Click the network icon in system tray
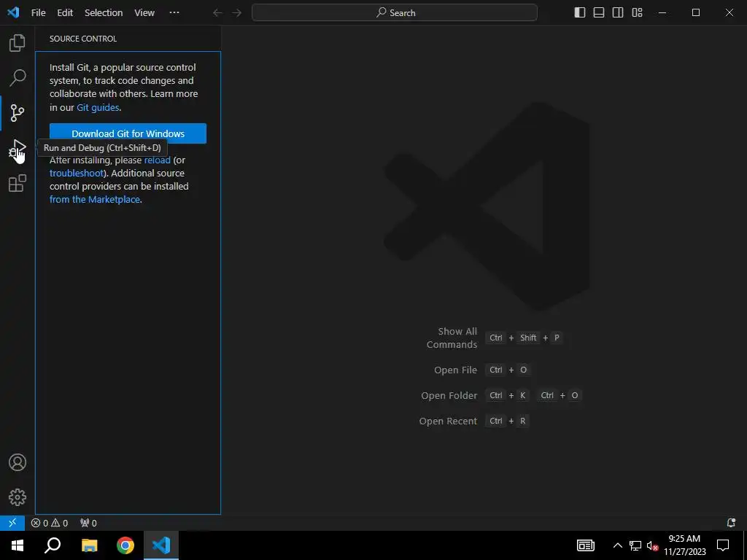747x560 pixels. click(x=635, y=545)
